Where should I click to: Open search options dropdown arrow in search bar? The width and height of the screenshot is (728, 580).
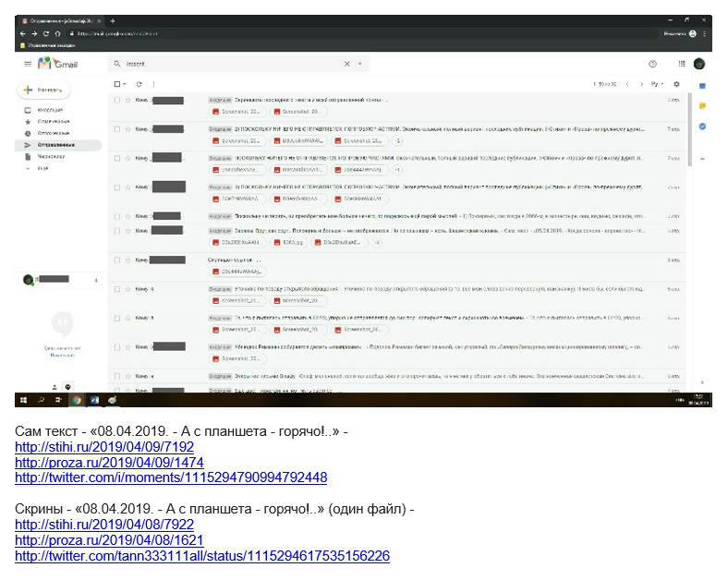(359, 64)
